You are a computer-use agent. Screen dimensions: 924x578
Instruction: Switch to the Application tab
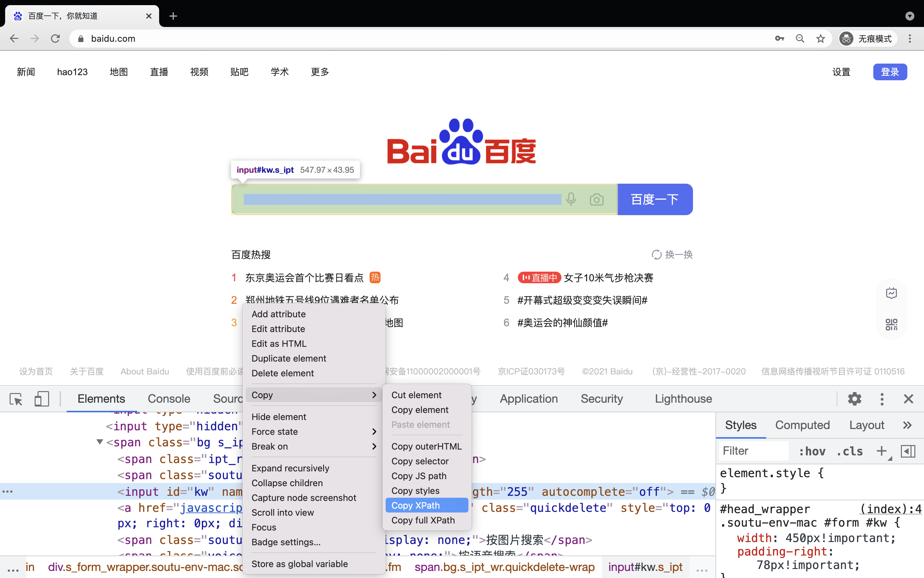point(529,399)
